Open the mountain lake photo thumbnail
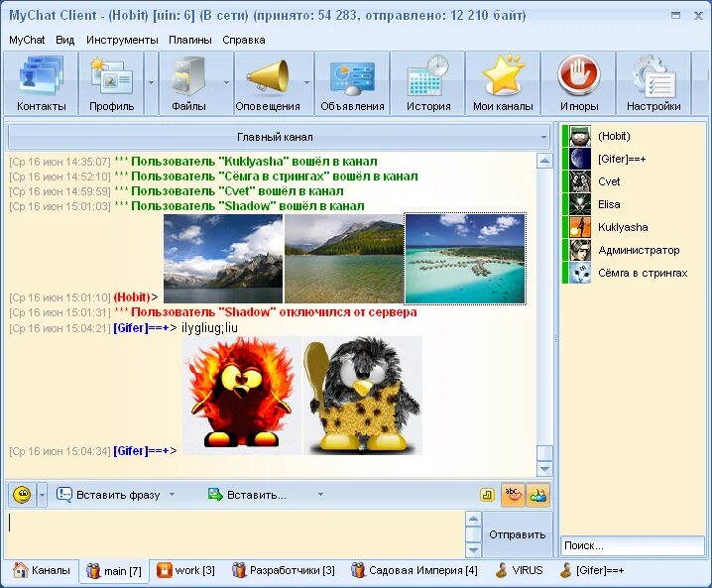712x588 pixels. tap(223, 259)
